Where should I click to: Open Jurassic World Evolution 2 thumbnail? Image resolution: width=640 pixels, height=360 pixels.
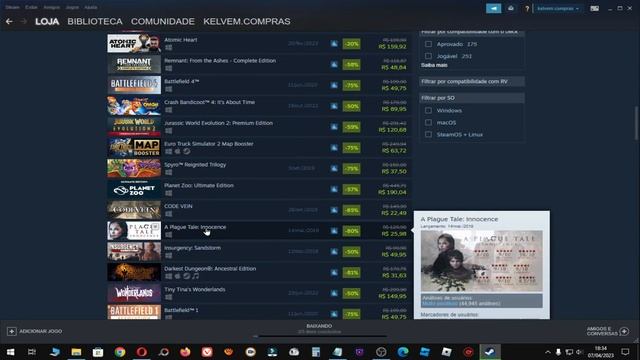coord(134,127)
